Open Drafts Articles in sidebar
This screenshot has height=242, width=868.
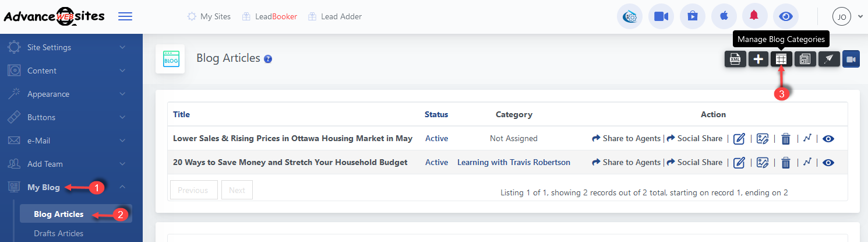58,233
